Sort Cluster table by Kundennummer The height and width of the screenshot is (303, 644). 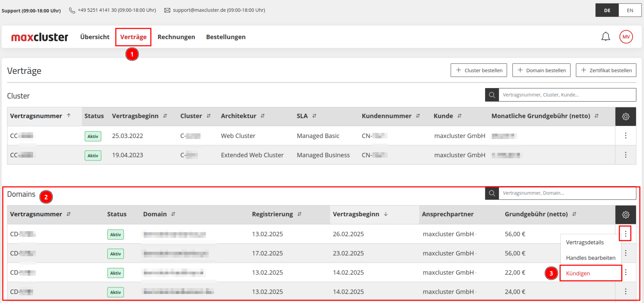418,116
